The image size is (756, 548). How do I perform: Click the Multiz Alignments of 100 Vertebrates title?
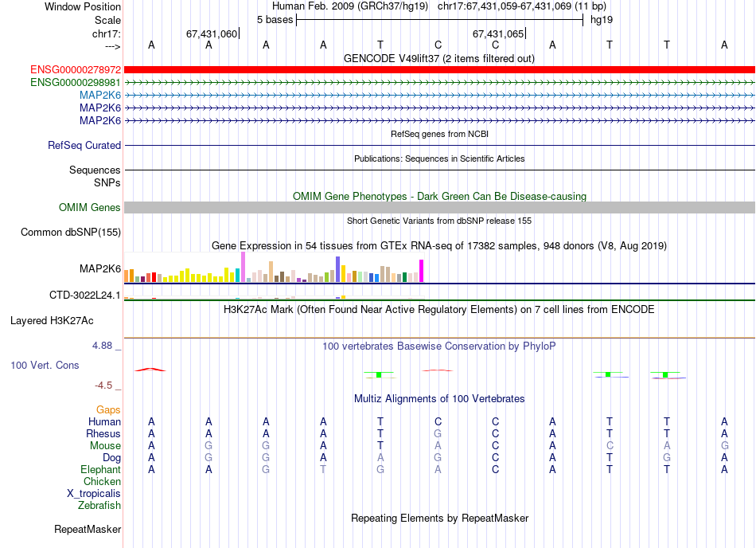point(439,399)
